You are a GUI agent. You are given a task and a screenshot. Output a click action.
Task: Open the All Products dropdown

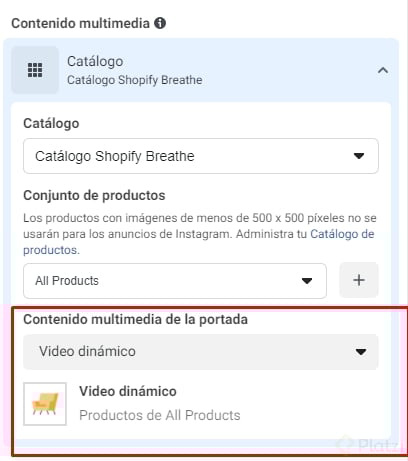(175, 281)
